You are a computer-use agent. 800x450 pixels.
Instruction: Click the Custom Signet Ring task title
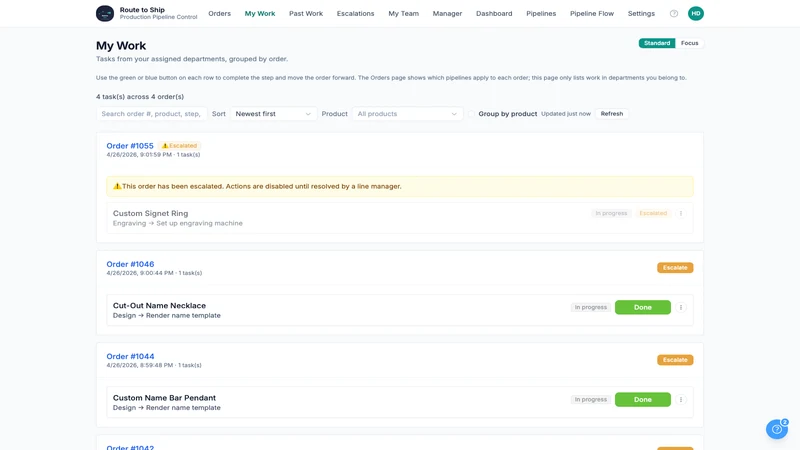pyautogui.click(x=151, y=213)
